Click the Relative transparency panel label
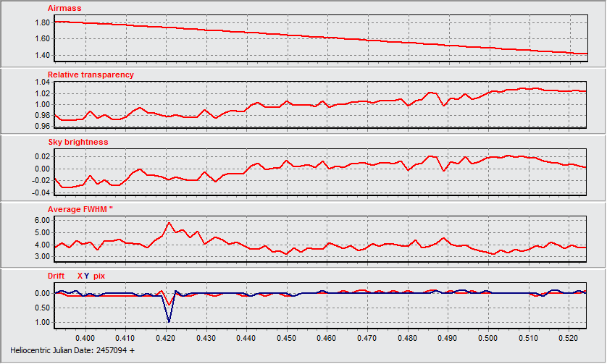The height and width of the screenshot is (364, 607). point(91,75)
